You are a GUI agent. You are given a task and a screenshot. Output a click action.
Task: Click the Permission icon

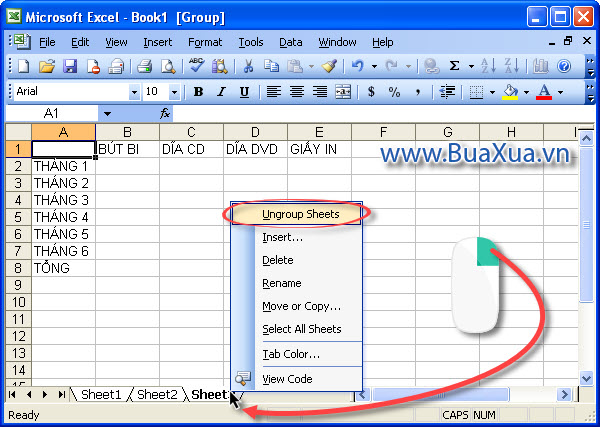click(93, 67)
